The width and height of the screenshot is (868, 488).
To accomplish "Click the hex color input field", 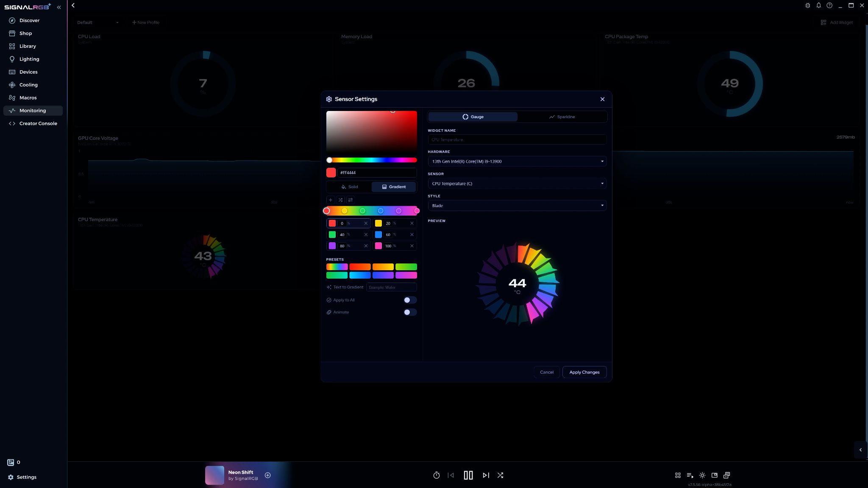I will (x=377, y=173).
